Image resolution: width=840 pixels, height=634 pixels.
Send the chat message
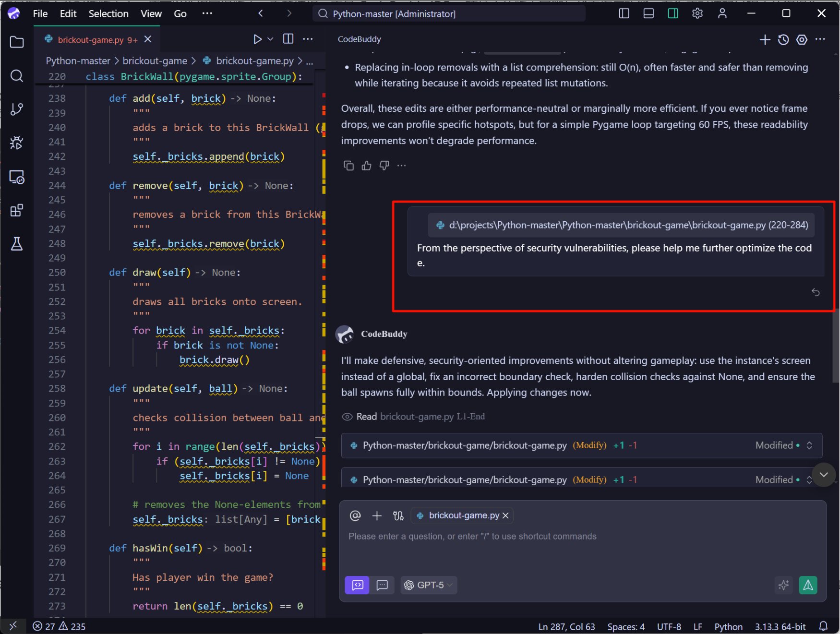coord(808,585)
